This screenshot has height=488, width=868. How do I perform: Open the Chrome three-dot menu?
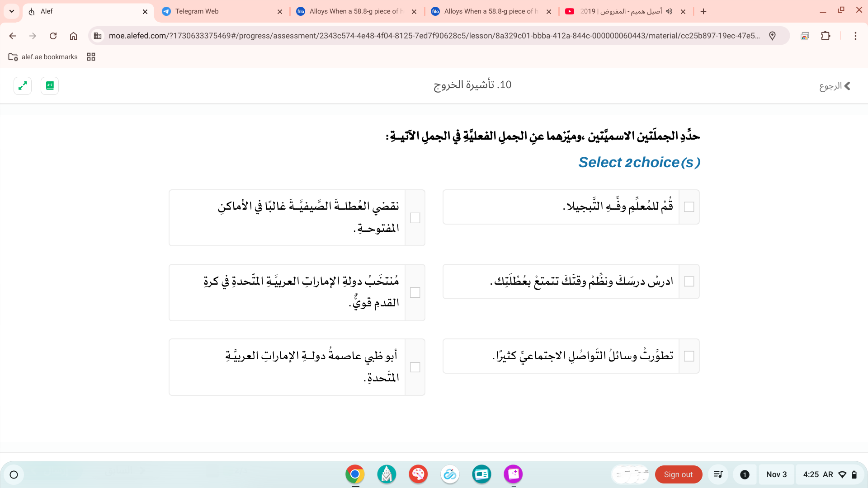pos(855,36)
